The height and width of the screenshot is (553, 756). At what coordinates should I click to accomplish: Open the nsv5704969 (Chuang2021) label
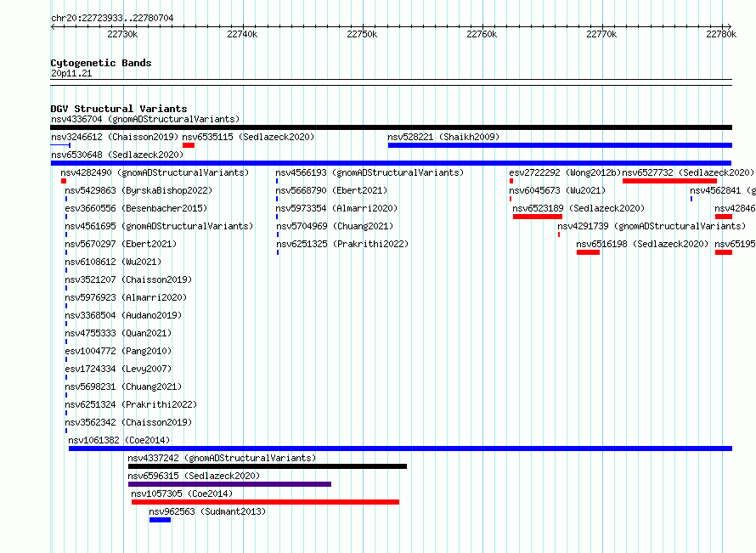click(334, 226)
